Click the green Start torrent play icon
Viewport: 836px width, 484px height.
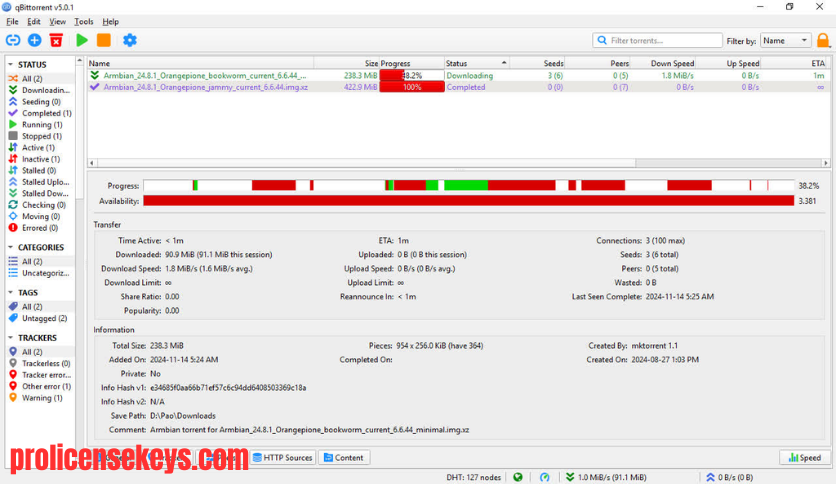pos(82,40)
